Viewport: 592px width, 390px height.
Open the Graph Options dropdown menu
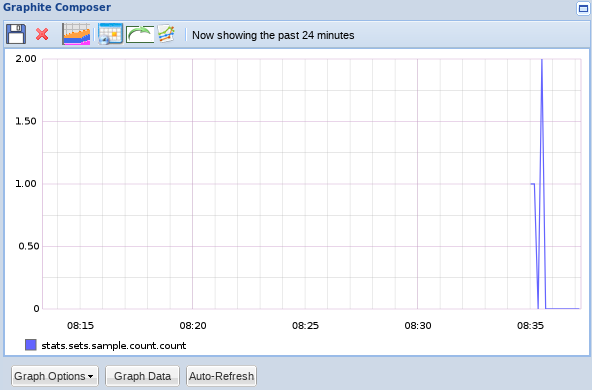pos(55,376)
